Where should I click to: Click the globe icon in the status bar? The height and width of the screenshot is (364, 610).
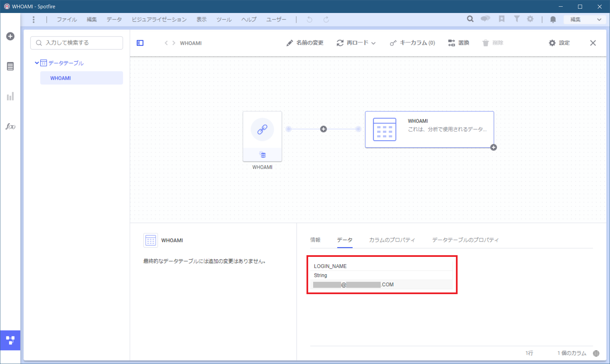596,353
